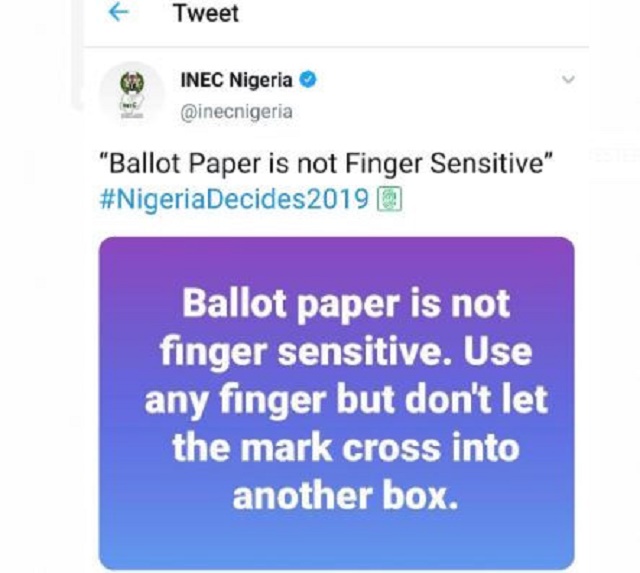
Task: Click the blue verified badge
Action: [308, 82]
